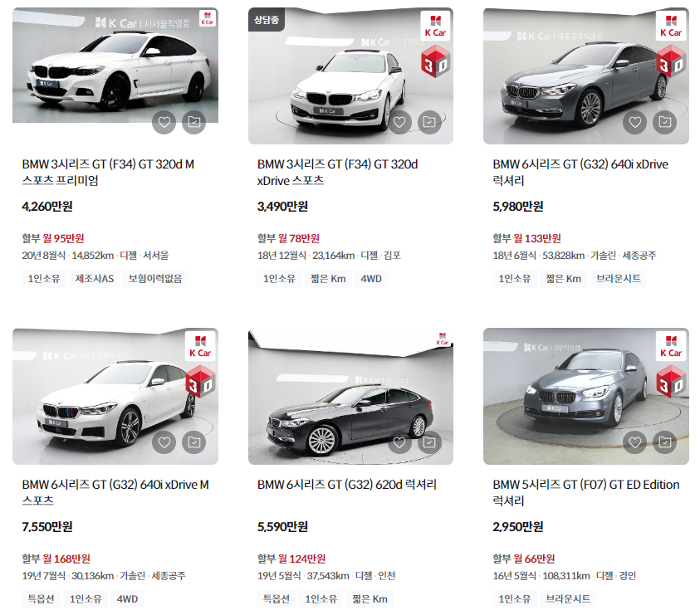
Task: Click installment 월 66만원 text
Action: coord(534,559)
